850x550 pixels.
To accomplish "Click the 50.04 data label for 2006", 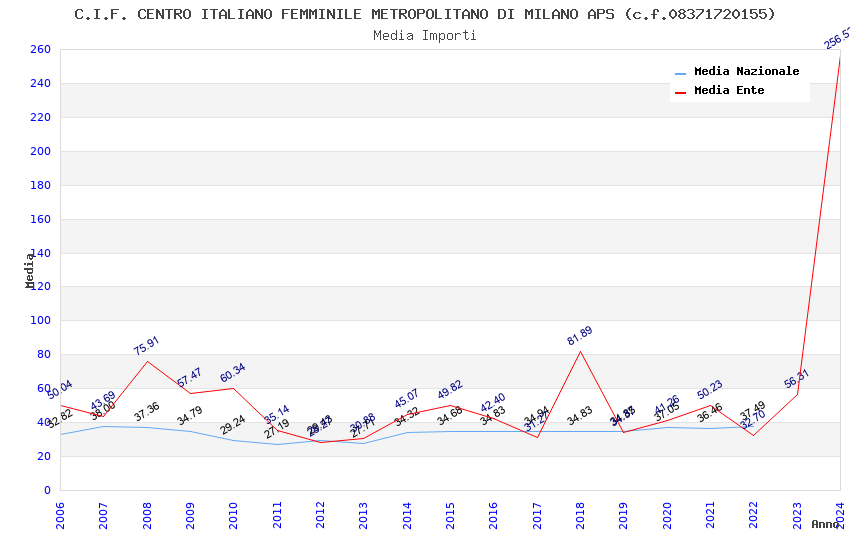I will 60,390.
